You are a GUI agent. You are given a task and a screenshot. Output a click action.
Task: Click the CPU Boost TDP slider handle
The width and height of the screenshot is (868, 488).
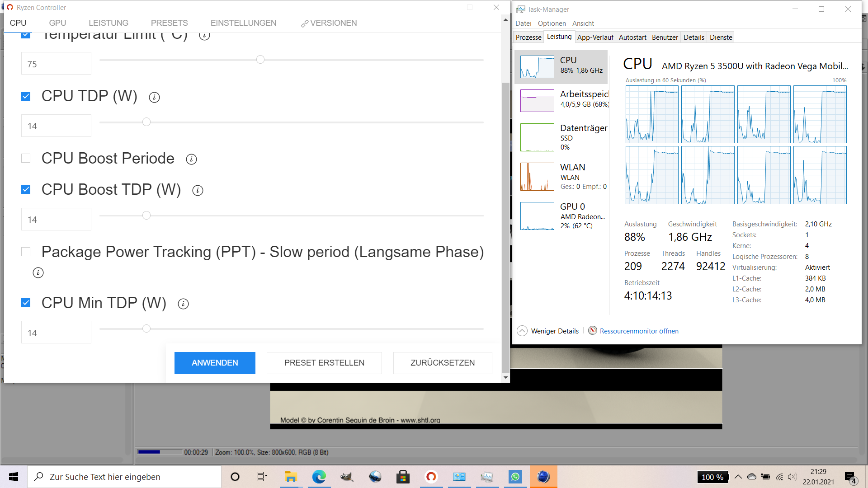146,216
